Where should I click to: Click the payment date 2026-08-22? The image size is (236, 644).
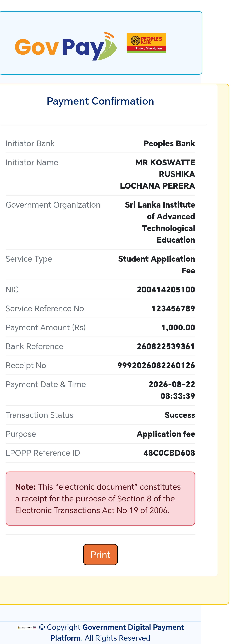(172, 384)
